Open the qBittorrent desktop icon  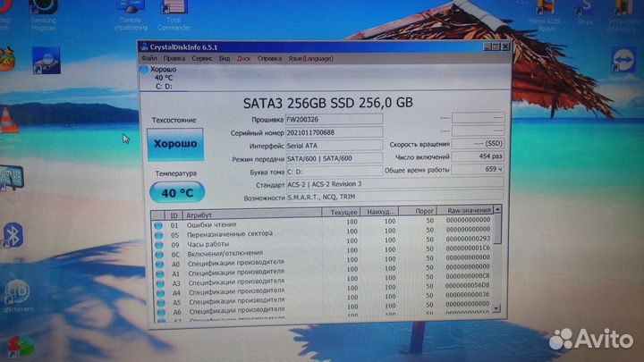[x=17, y=296]
